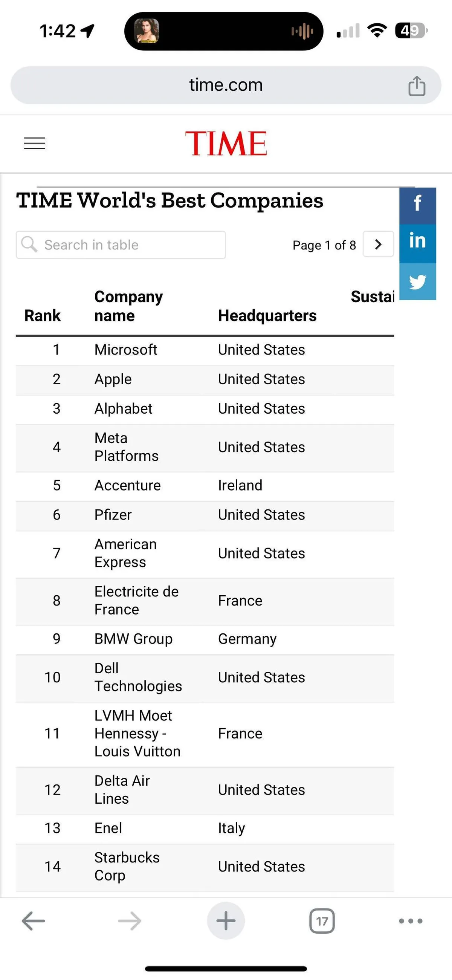Screen dimensions: 452x980
Task: Tap the share icon in address bar
Action: point(417,86)
